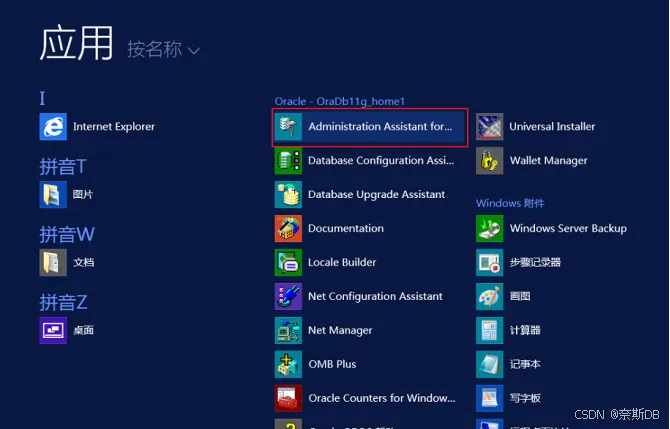Launch Administration Assistant for Windows icon
Viewport: 670px width, 429px height.
[288, 126]
